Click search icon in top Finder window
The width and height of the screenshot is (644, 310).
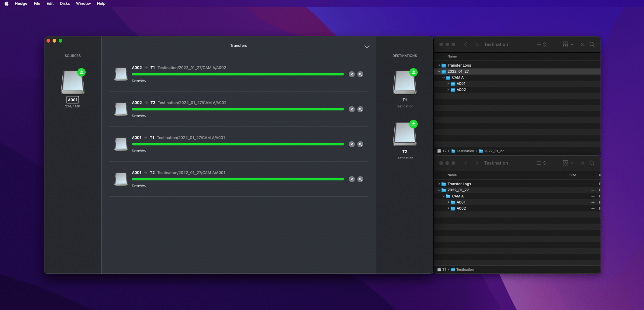point(592,44)
